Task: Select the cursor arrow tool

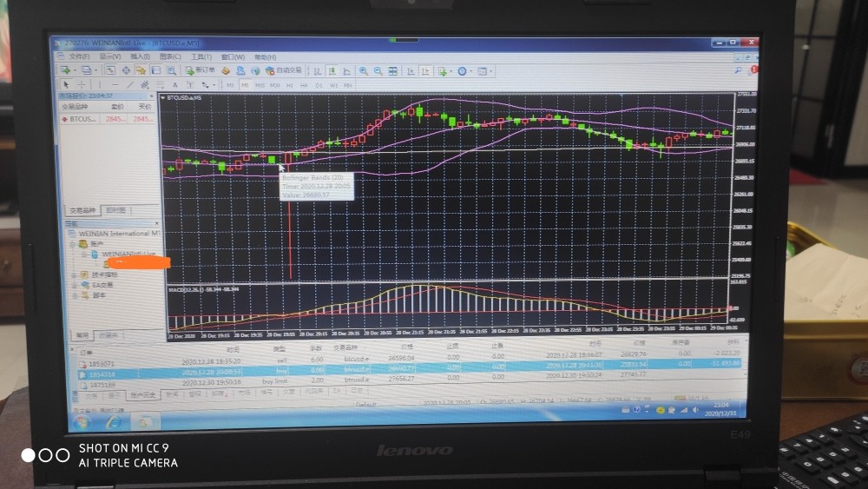Action: point(66,84)
